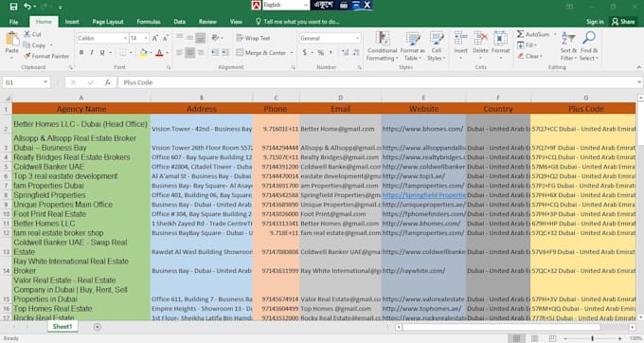This screenshot has height=343, width=644.
Task: Toggle underline formatting
Action: pyautogui.click(x=102, y=52)
